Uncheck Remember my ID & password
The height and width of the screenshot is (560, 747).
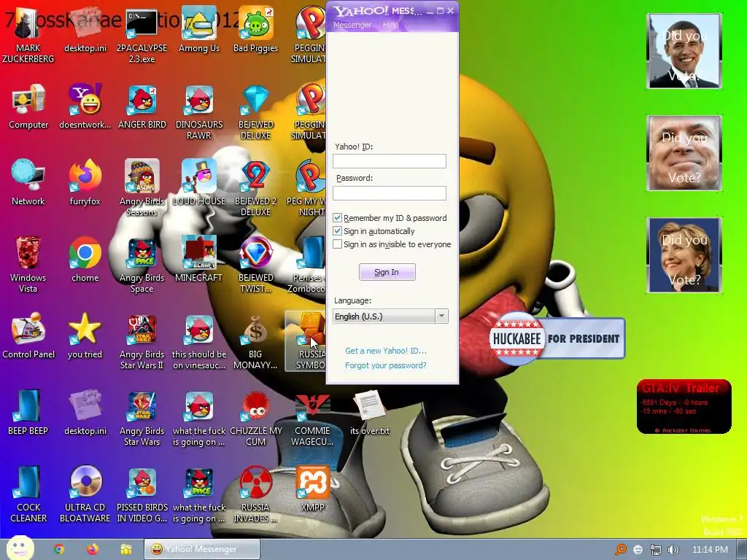coord(337,217)
